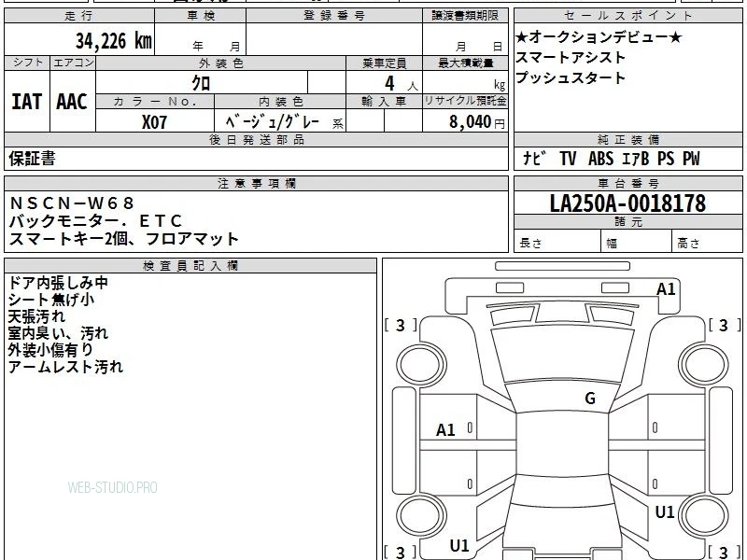
Task: Select the recycle deposit 8,040円
Action: 476,122
